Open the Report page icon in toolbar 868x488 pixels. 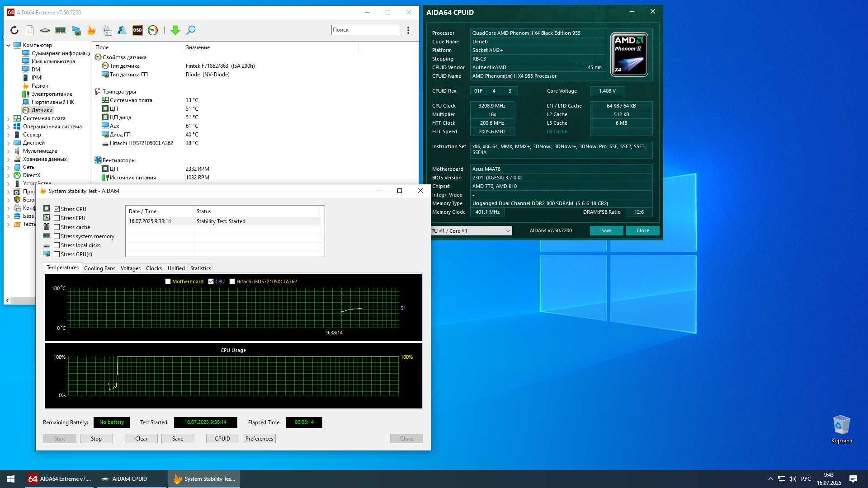(29, 30)
